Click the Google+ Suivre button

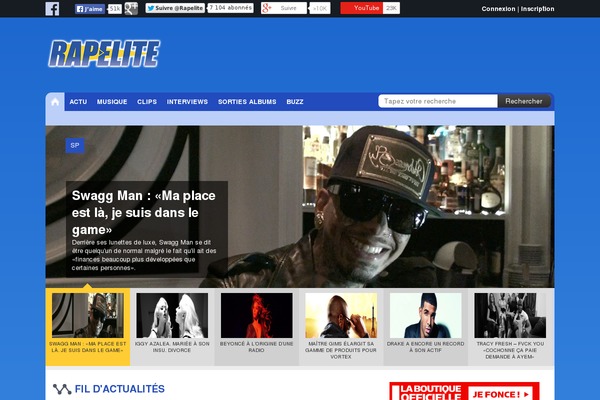click(284, 8)
